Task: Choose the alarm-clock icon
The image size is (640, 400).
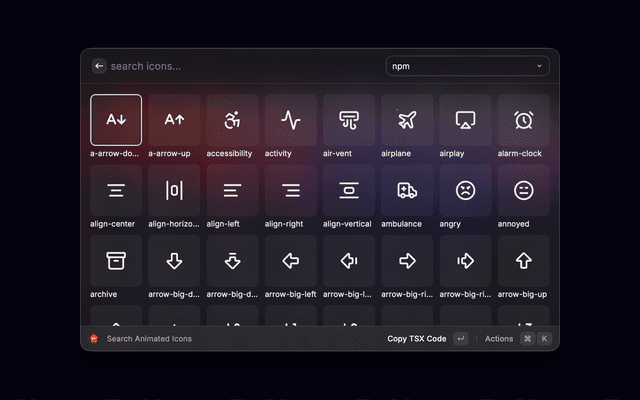Action: point(523,120)
